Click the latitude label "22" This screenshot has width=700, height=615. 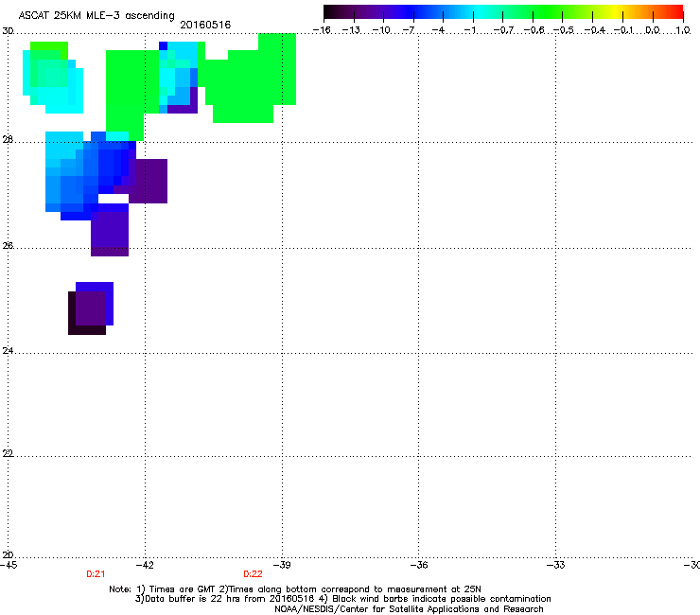[8, 453]
